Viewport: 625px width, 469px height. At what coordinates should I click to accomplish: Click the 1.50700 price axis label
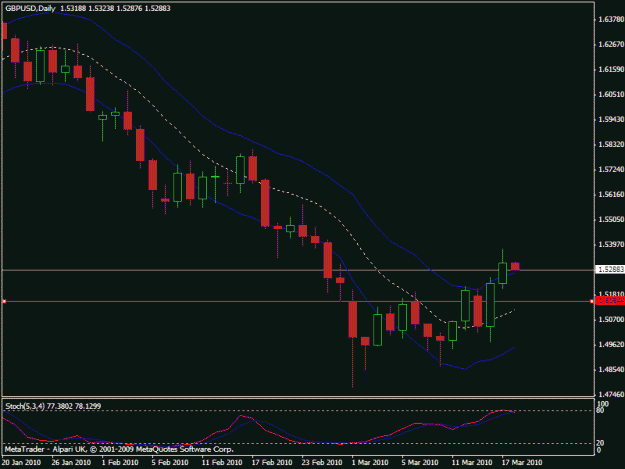[x=611, y=320]
